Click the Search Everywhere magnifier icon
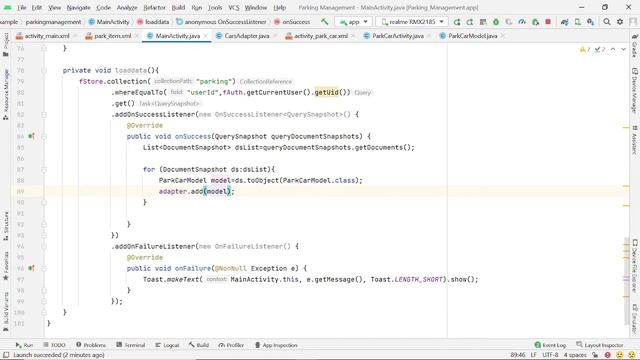Image resolution: width=640 pixels, height=360 pixels. click(607, 22)
